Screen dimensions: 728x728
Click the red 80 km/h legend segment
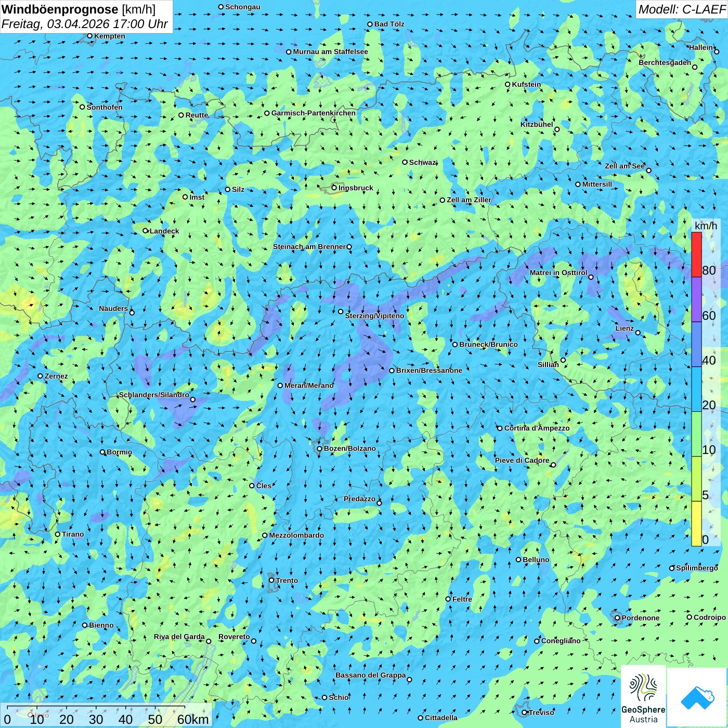click(696, 255)
